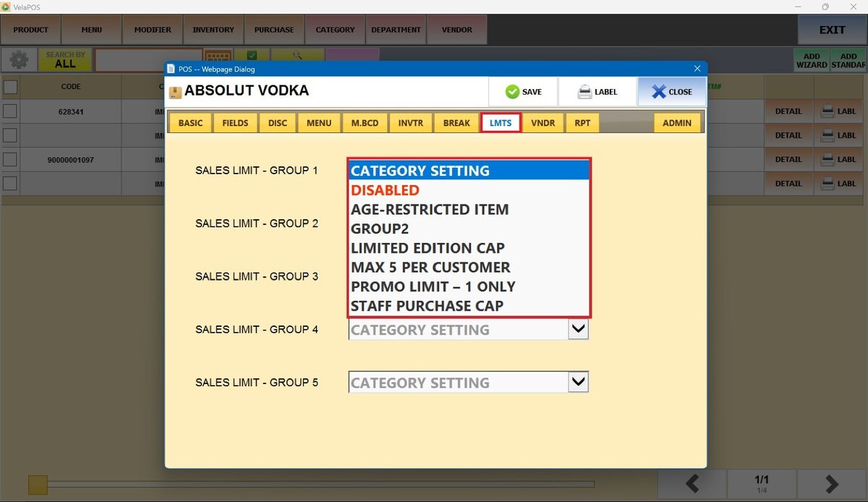Open the top-bar MENU section
This screenshot has height=502, width=868.
click(x=92, y=30)
